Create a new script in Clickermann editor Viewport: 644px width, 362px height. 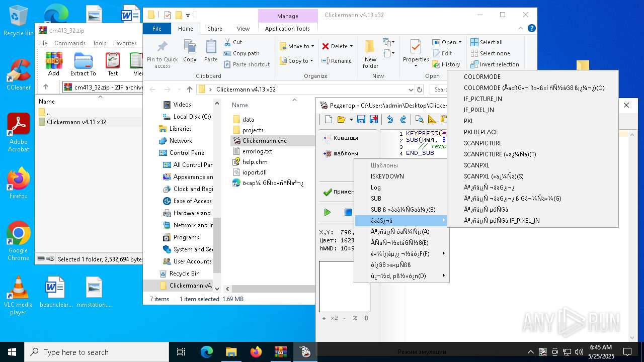(x=329, y=119)
